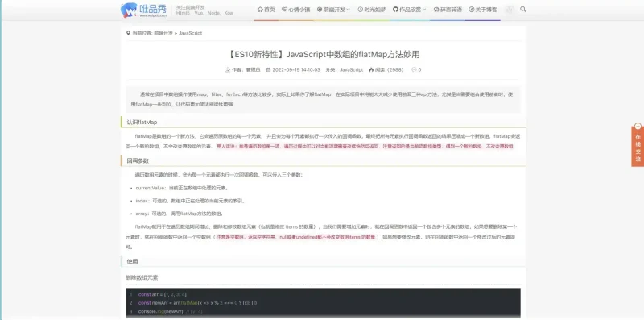
Task: Click the 认识flatMap section heading
Action: click(142, 123)
